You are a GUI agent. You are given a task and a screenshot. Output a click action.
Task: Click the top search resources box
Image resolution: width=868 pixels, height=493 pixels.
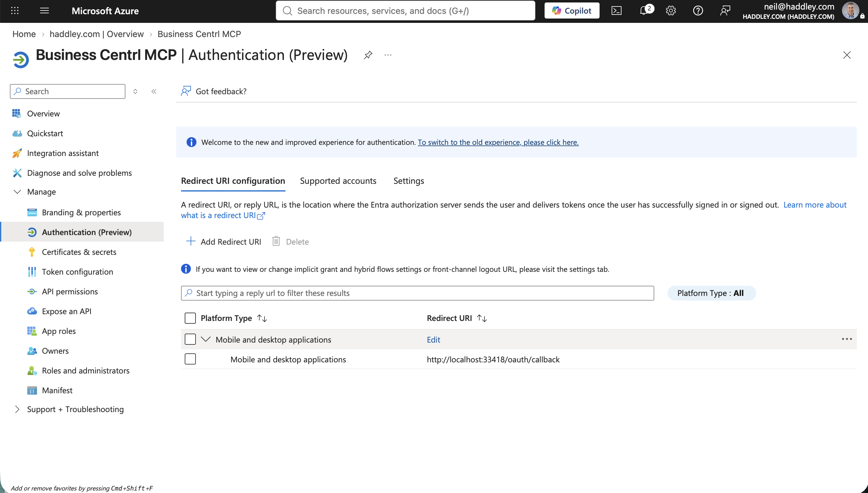click(x=405, y=11)
